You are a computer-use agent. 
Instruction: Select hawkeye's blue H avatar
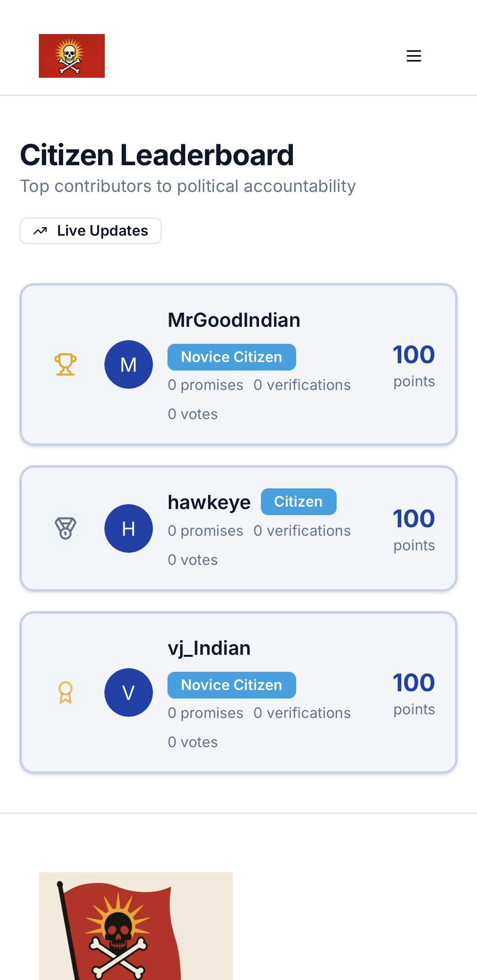tap(128, 528)
